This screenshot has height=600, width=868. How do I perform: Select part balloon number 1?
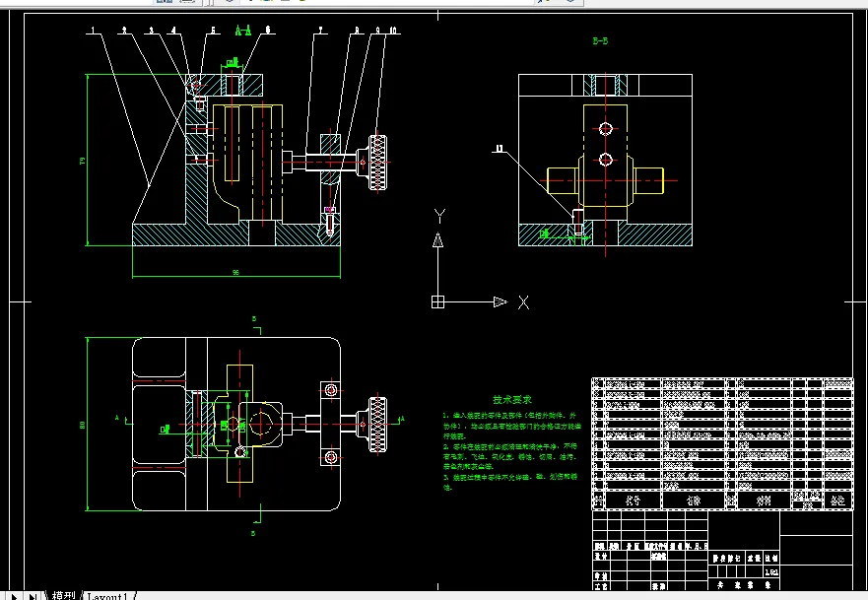click(93, 30)
